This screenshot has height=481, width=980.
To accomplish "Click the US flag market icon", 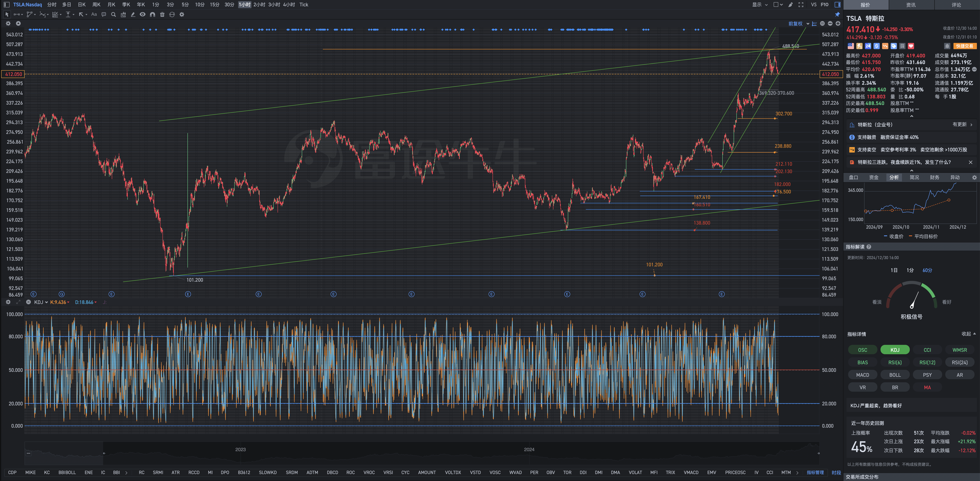I will point(851,46).
